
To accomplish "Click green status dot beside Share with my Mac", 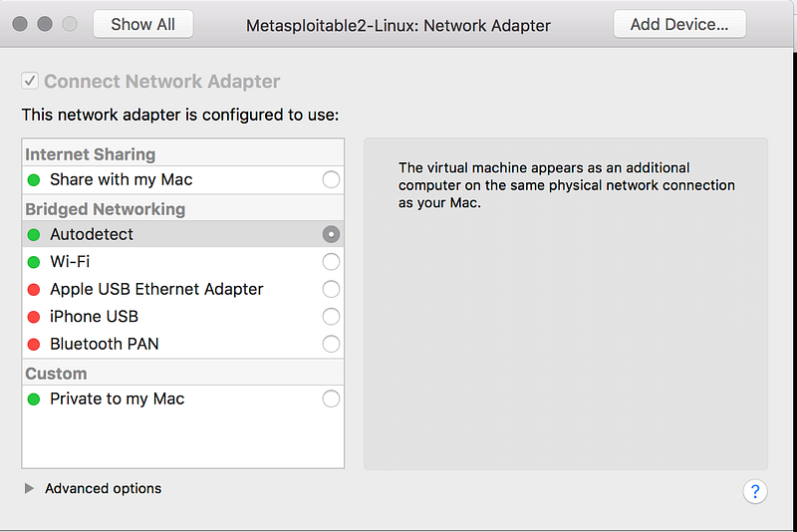I will point(34,180).
